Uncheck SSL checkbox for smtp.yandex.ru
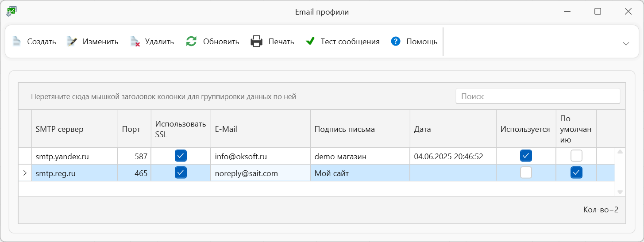The height and width of the screenshot is (242, 644). pyautogui.click(x=181, y=156)
